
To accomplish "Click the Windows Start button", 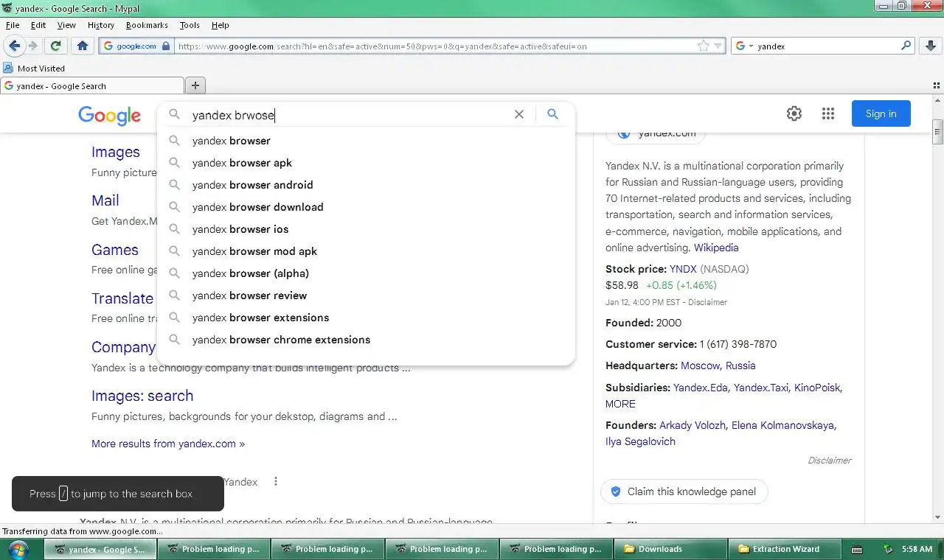I will click(18, 549).
